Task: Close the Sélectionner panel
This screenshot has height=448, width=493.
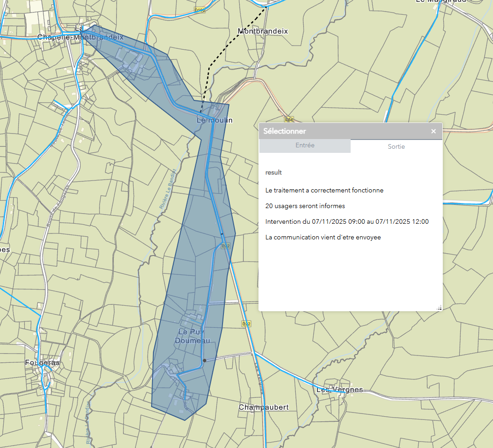Action: click(433, 131)
